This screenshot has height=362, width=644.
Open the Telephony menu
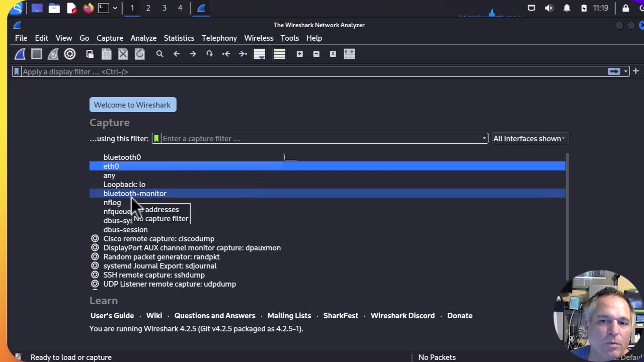point(219,38)
